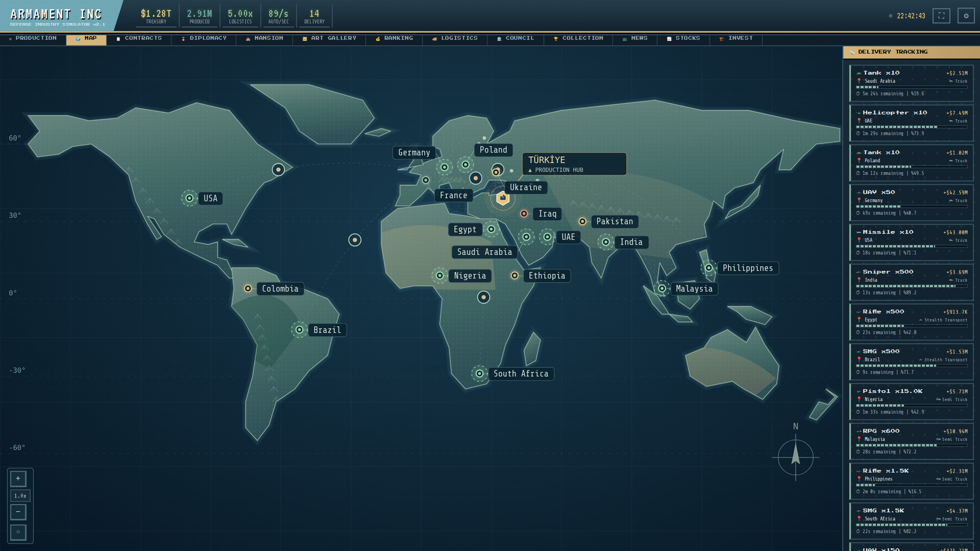Click the Ethiopia map marker

coord(514,275)
